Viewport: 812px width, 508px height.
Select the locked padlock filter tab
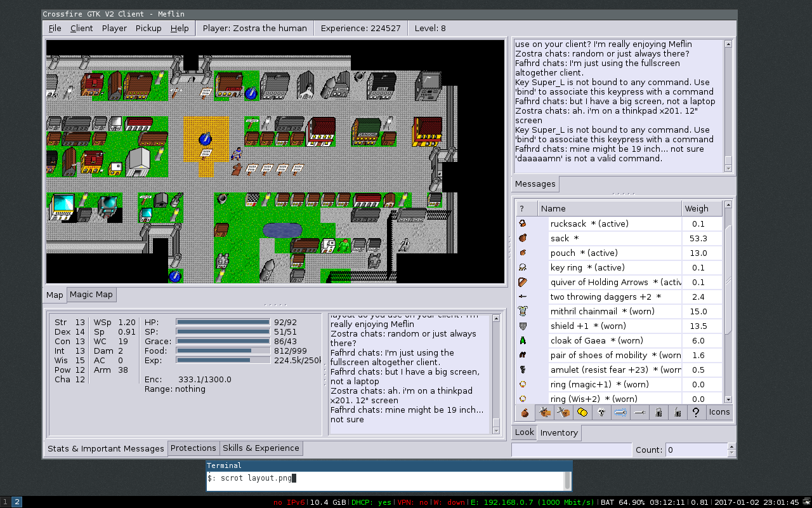(658, 412)
